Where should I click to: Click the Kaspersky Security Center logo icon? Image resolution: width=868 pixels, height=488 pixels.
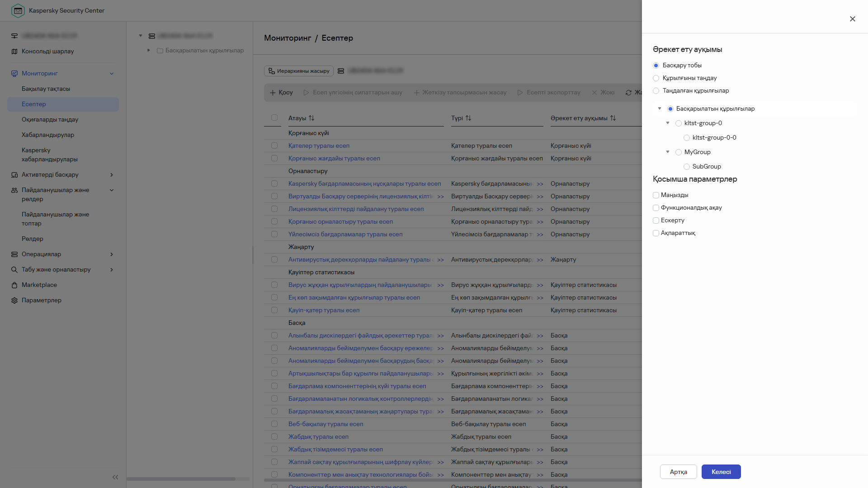pos(18,11)
